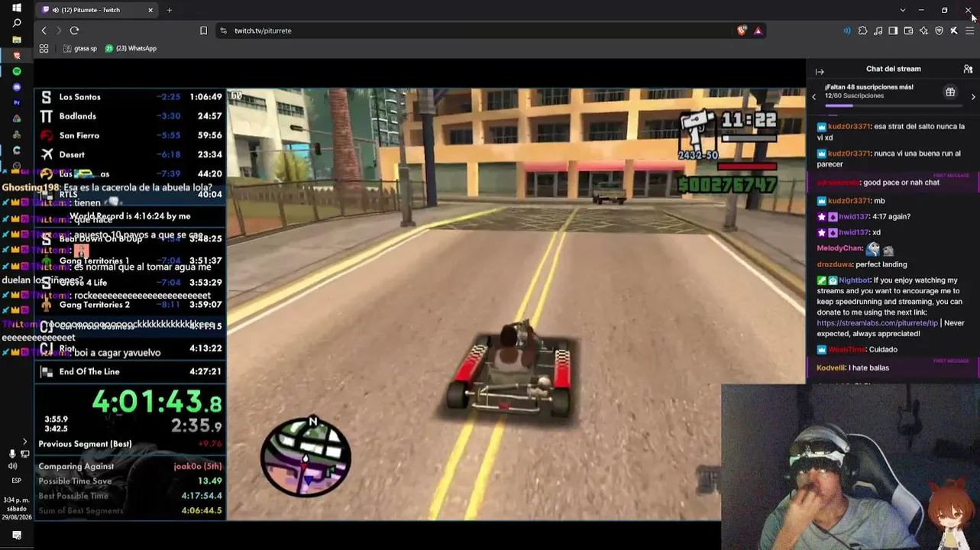Open the Brave Rewards triangle icon
The width and height of the screenshot is (980, 550).
coord(758,31)
